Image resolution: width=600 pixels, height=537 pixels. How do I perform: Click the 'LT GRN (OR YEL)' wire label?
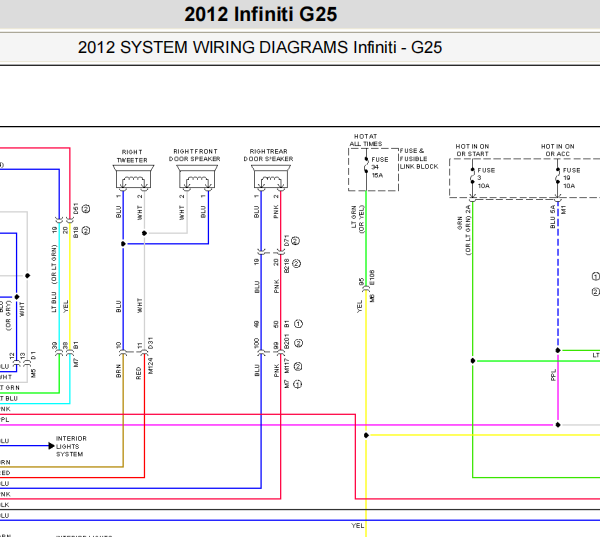tap(357, 219)
